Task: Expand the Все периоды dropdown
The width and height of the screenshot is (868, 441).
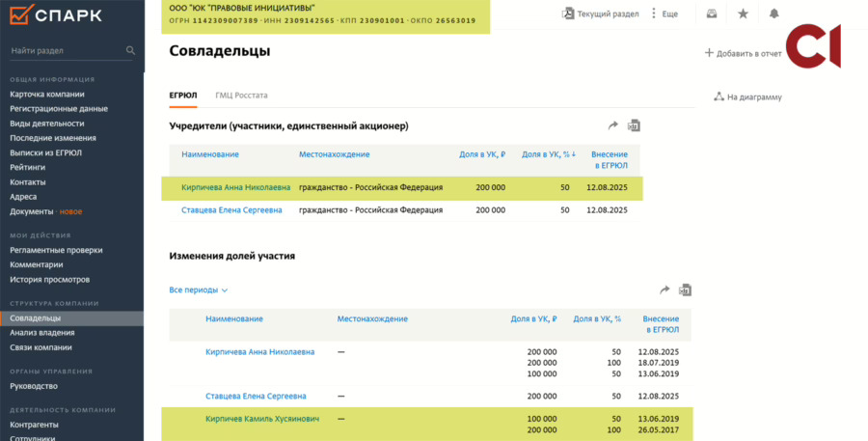Action: click(198, 289)
